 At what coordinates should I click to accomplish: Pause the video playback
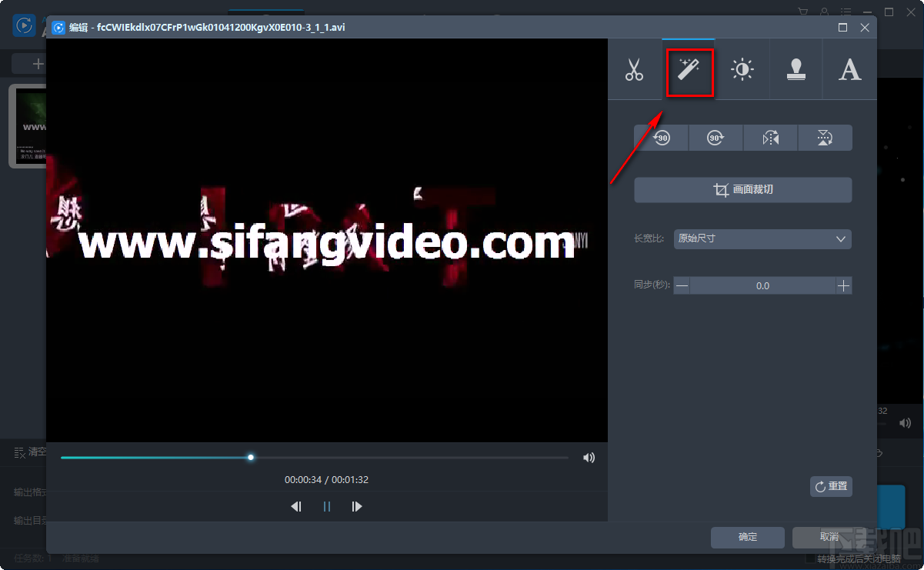[327, 506]
